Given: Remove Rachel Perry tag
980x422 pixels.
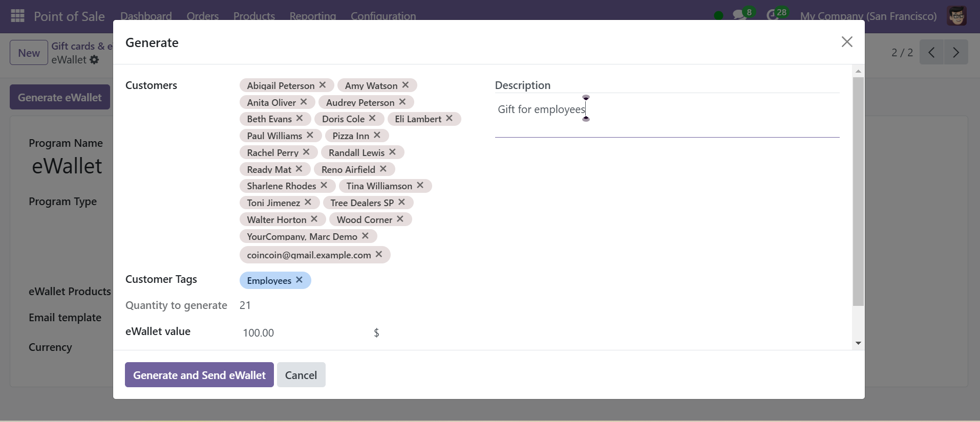Looking at the screenshot, I should click(306, 152).
